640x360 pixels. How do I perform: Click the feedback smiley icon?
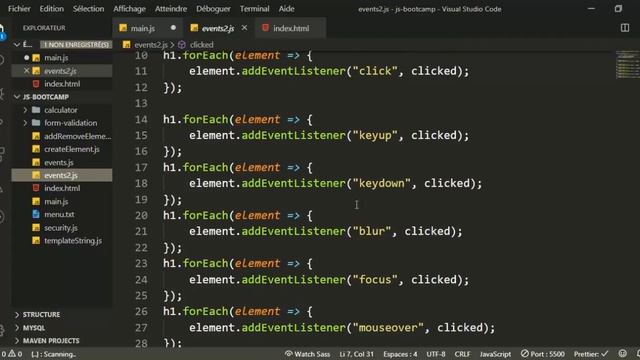[x=622, y=354]
